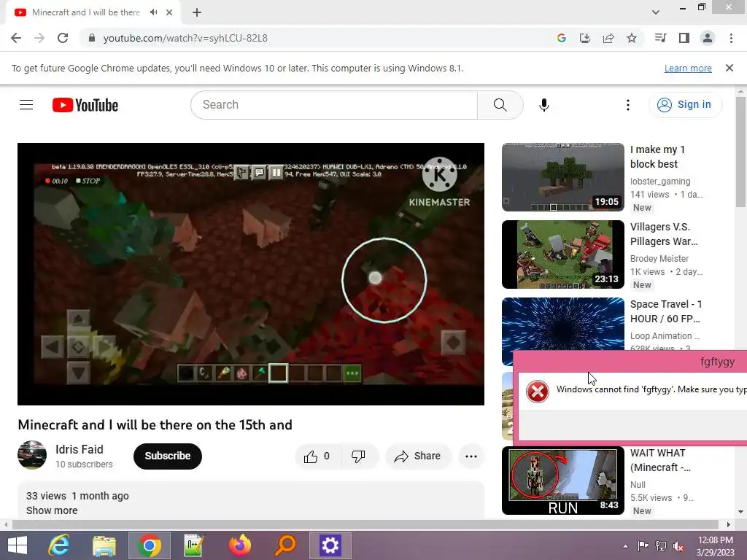Share this video
This screenshot has height=560, width=747.
(417, 456)
